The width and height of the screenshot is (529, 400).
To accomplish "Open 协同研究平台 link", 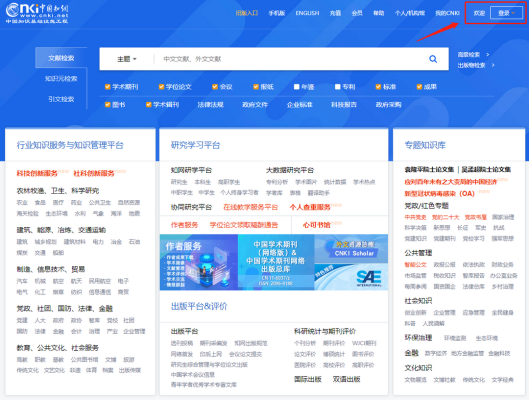I will (x=191, y=207).
